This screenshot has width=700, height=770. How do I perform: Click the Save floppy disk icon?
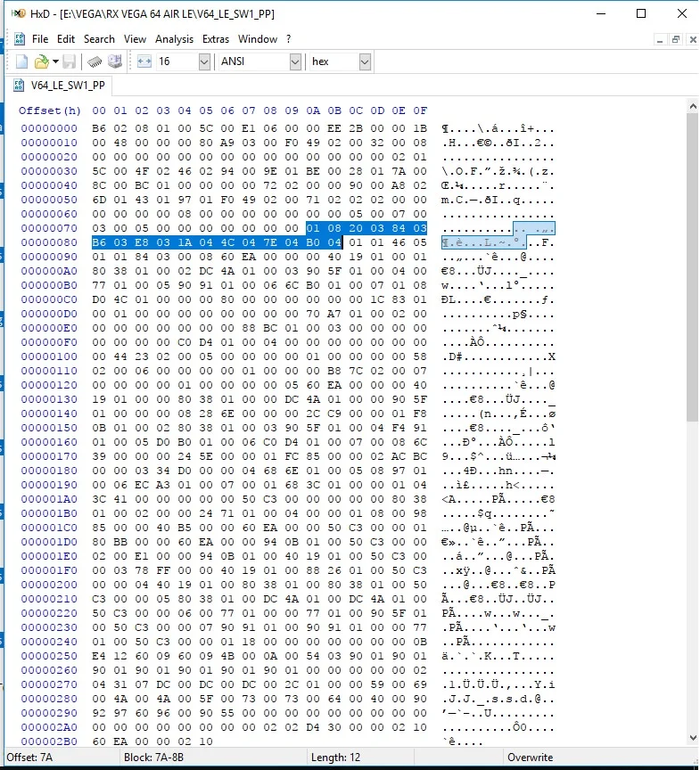[x=69, y=61]
